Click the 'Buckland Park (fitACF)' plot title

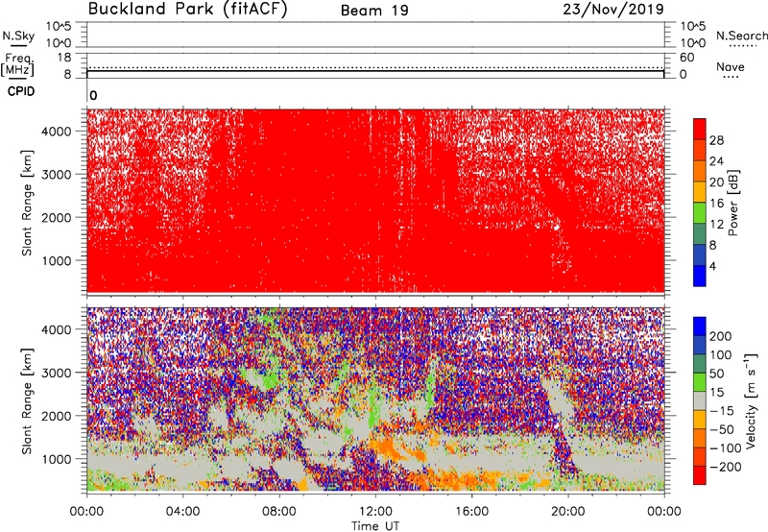187,10
